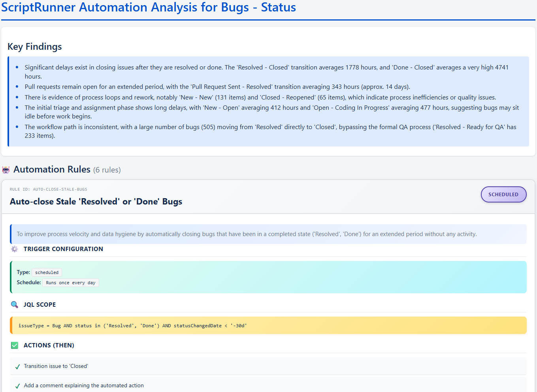The image size is (537, 392).
Task: Click the check mark before 'Add a comment'
Action: point(17,386)
